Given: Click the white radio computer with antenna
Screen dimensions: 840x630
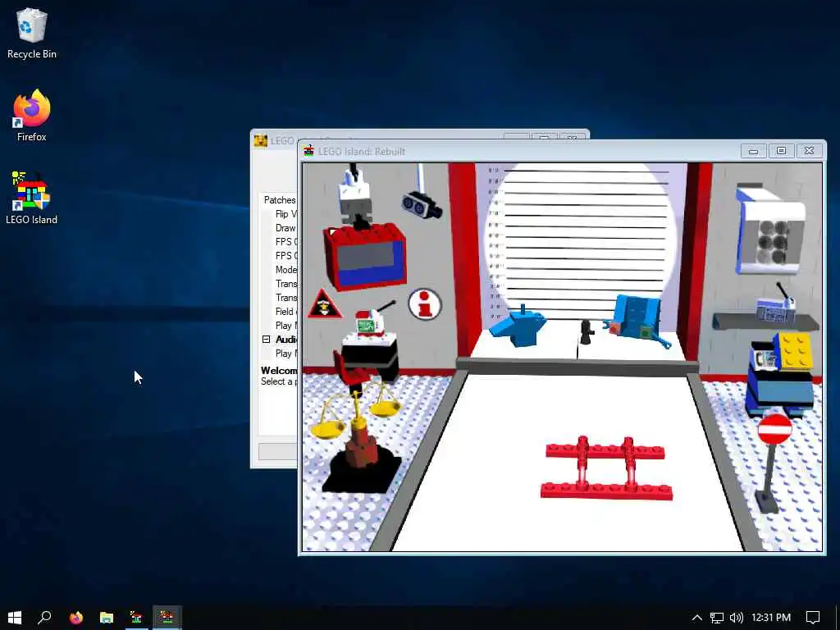Looking at the screenshot, I should coord(372,322).
